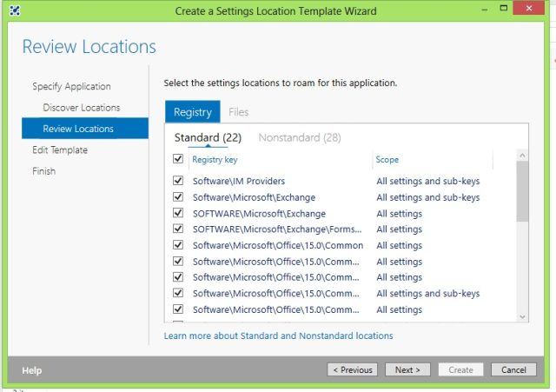Click the vertical scrollbar thumb
Screen dimensions: 556x392
point(522,191)
